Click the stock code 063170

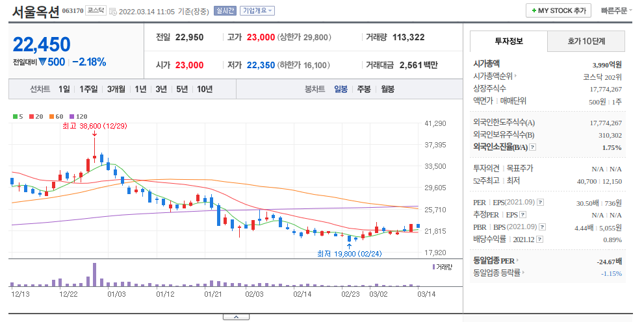coord(73,10)
